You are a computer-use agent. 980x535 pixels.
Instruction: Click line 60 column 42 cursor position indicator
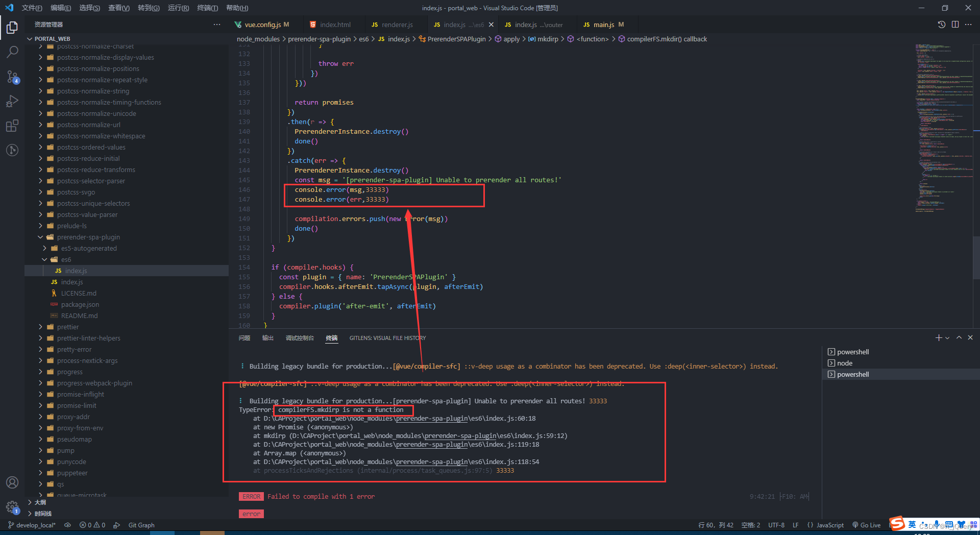click(x=716, y=525)
